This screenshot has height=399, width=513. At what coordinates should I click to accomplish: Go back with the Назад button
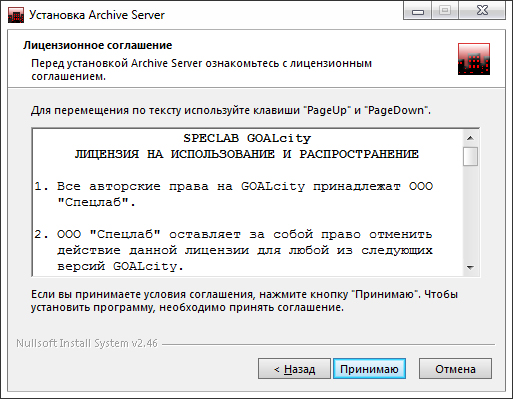pos(294,369)
